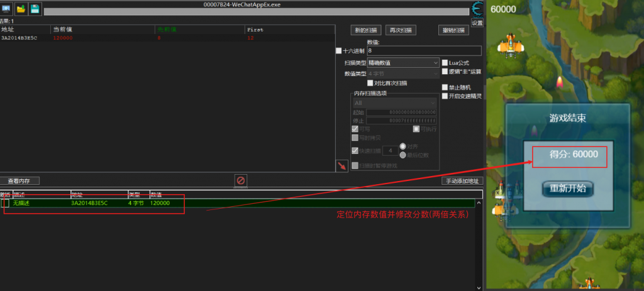Select 对齐 alignment radio button

(x=403, y=146)
